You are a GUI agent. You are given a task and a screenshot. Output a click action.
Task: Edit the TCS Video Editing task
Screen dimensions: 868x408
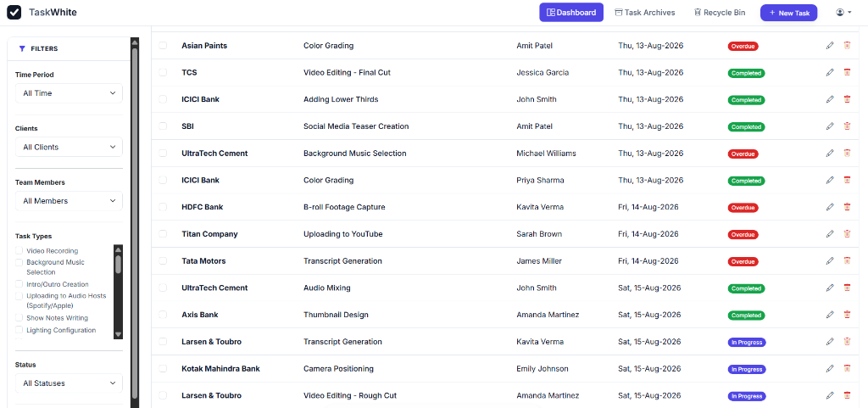pos(829,72)
